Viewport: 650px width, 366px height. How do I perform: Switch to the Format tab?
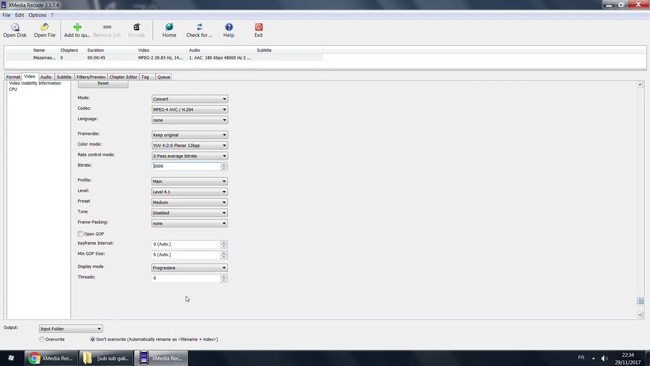pyautogui.click(x=13, y=77)
